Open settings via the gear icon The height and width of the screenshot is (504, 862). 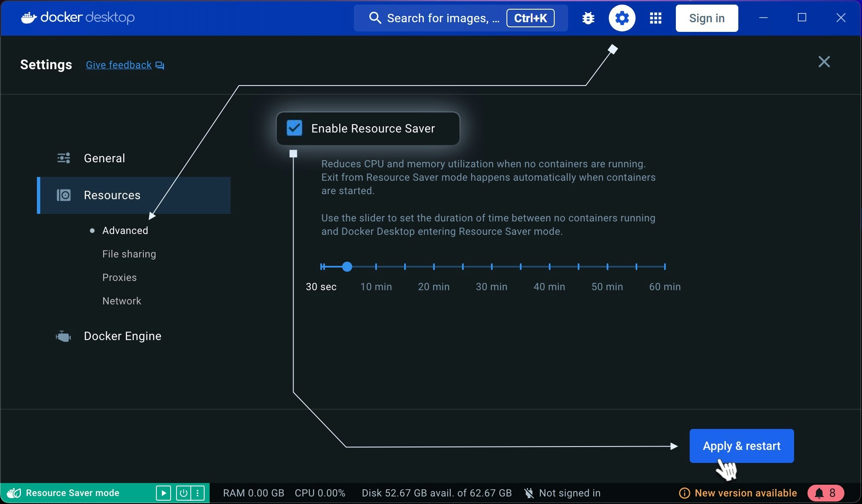(622, 18)
